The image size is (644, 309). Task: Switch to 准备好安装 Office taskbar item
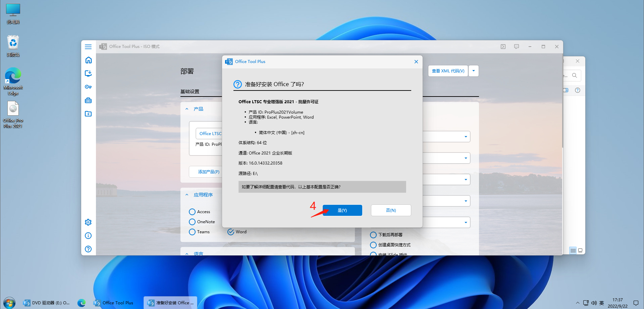(170, 303)
